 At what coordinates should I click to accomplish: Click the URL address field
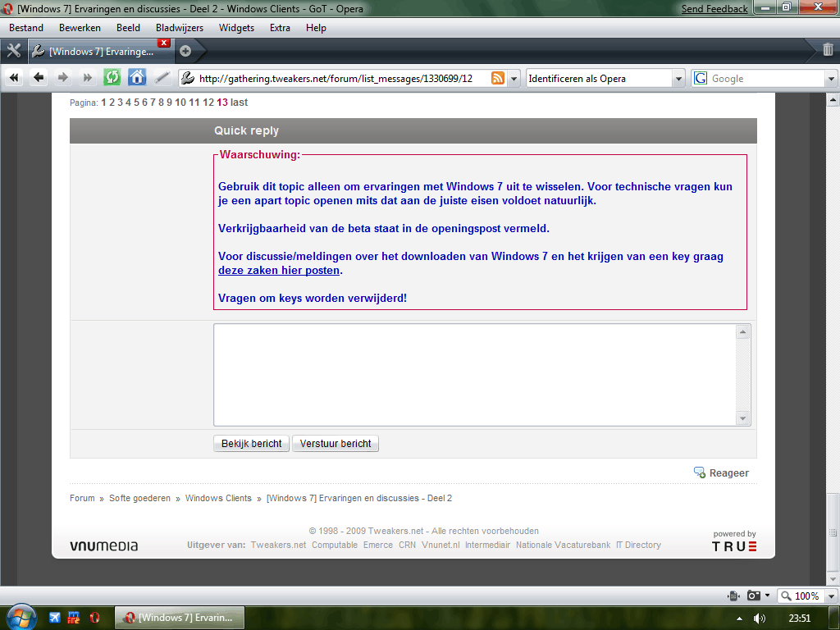(x=344, y=79)
